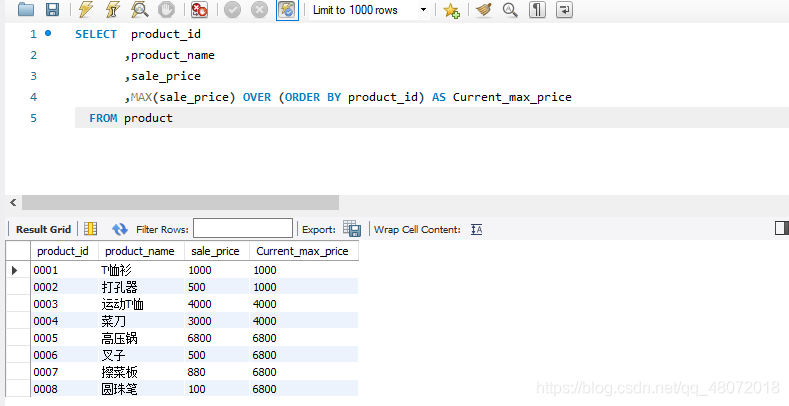Save the script to file
This screenshot has width=789, height=406.
(52, 10)
